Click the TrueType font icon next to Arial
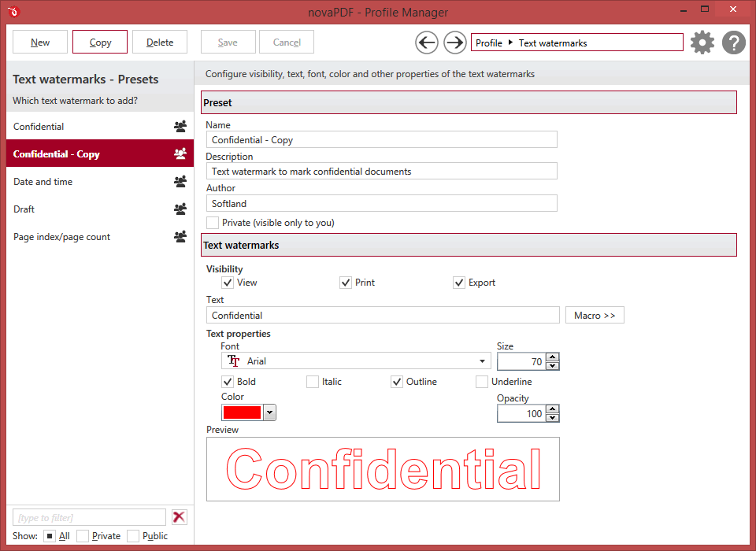Viewport: 756px width, 551px height. 234,361
